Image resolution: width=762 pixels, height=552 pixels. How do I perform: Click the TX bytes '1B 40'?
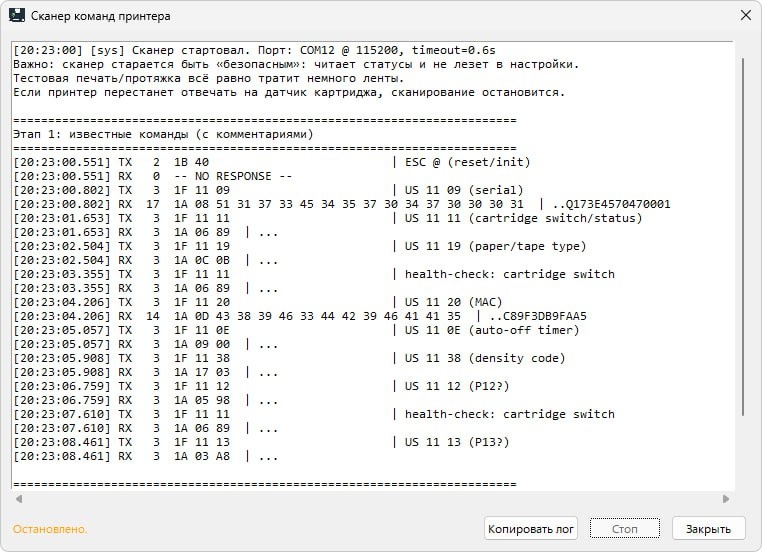(191, 162)
